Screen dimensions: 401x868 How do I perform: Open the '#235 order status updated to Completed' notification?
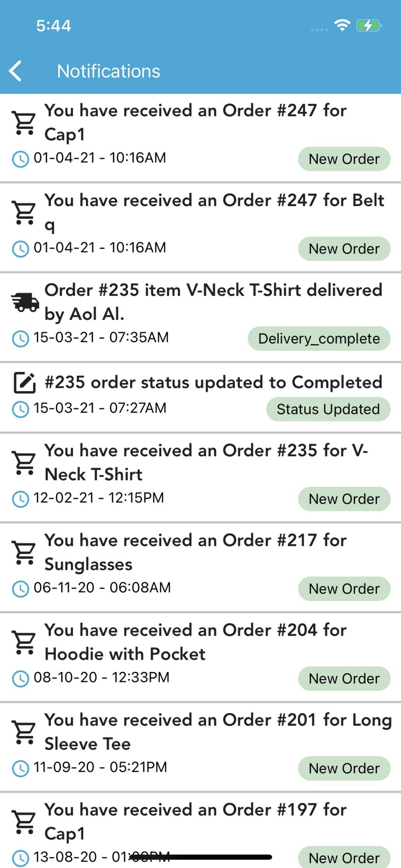click(213, 382)
